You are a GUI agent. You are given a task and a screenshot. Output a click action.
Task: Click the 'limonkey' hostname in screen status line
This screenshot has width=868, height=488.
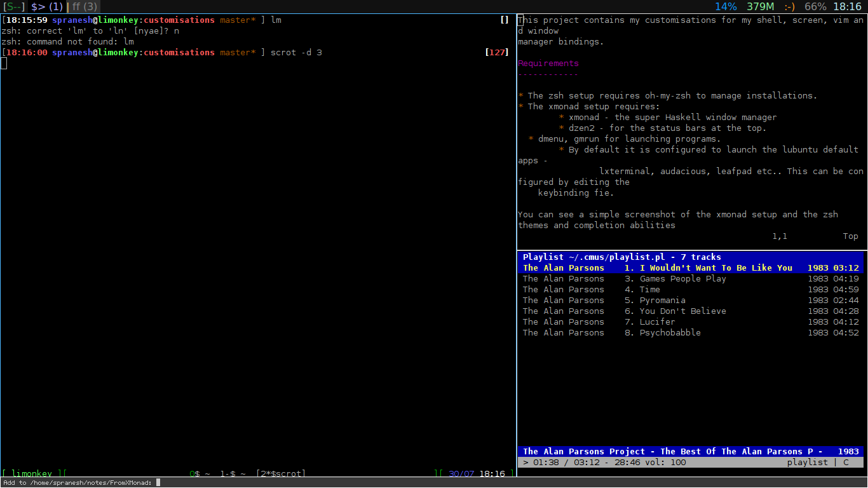coord(32,474)
